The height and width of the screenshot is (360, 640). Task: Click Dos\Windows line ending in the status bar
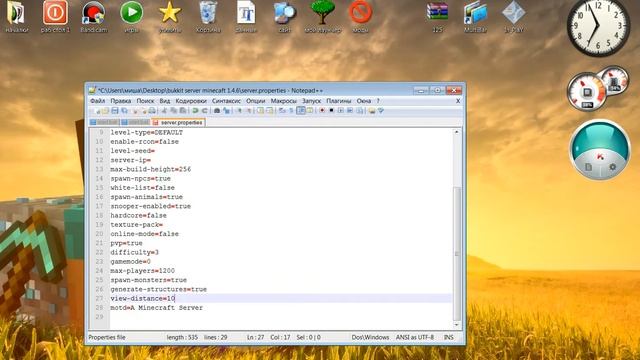[370, 338]
